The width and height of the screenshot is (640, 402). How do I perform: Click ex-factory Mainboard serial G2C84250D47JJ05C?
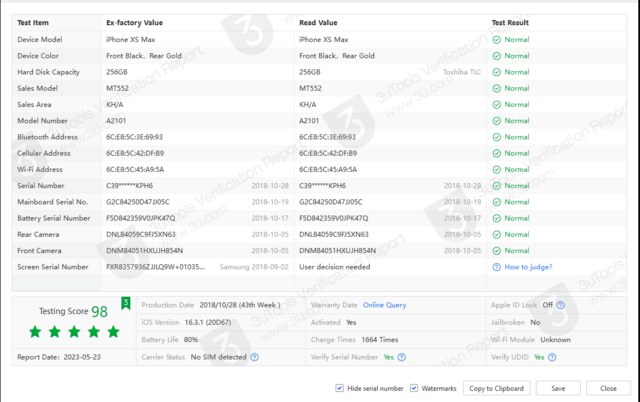[138, 202]
